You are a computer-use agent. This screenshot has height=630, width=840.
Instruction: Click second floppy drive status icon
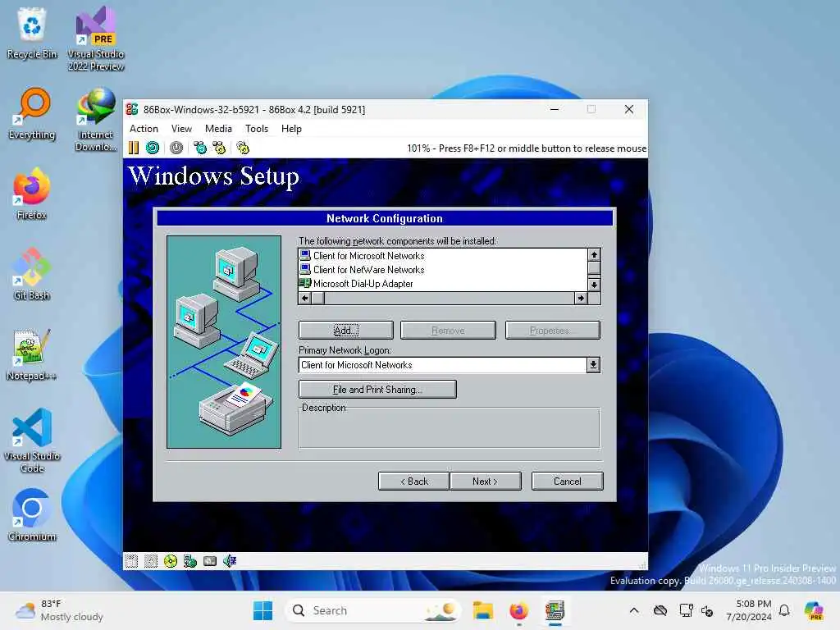pos(151,561)
